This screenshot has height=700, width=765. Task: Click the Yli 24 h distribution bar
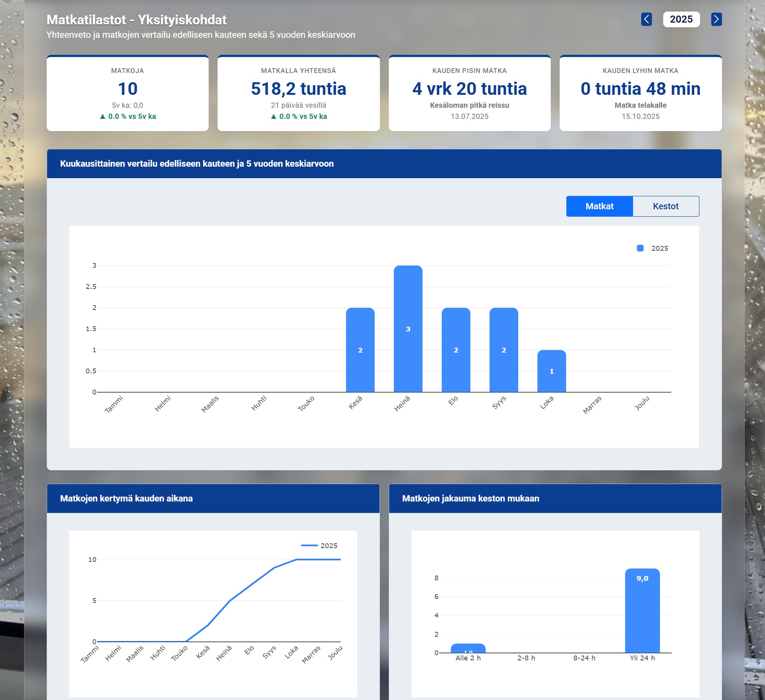coord(642,610)
